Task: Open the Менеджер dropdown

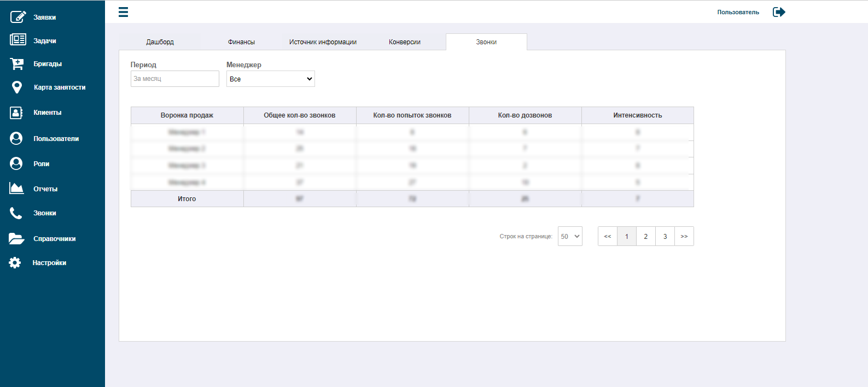Action: click(x=271, y=79)
